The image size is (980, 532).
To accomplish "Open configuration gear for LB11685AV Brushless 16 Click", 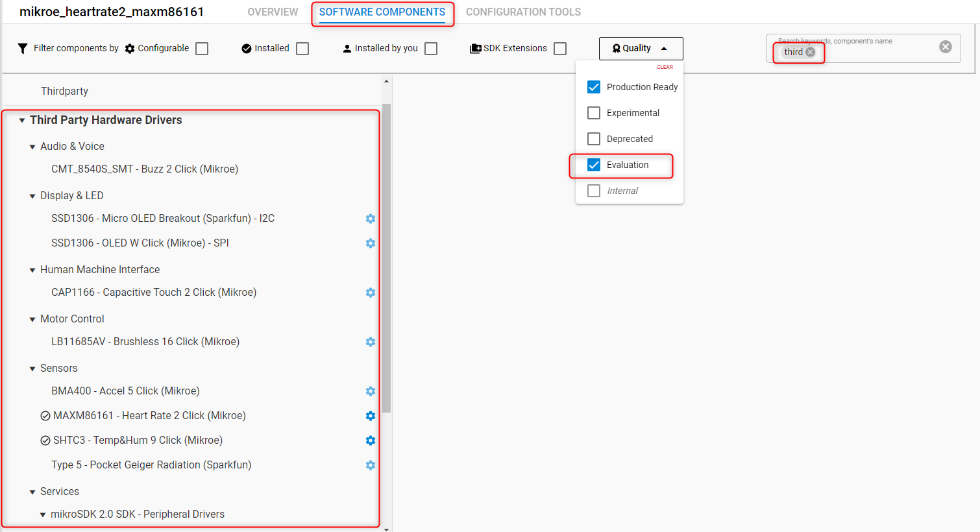I will pos(371,342).
